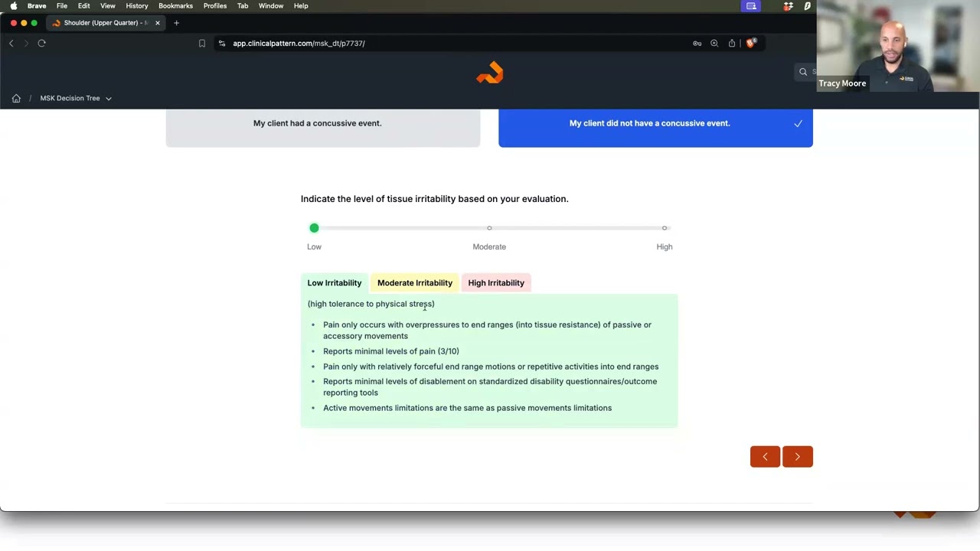Set irritability slider to High
Screen dimensions: 980x551
coord(665,228)
